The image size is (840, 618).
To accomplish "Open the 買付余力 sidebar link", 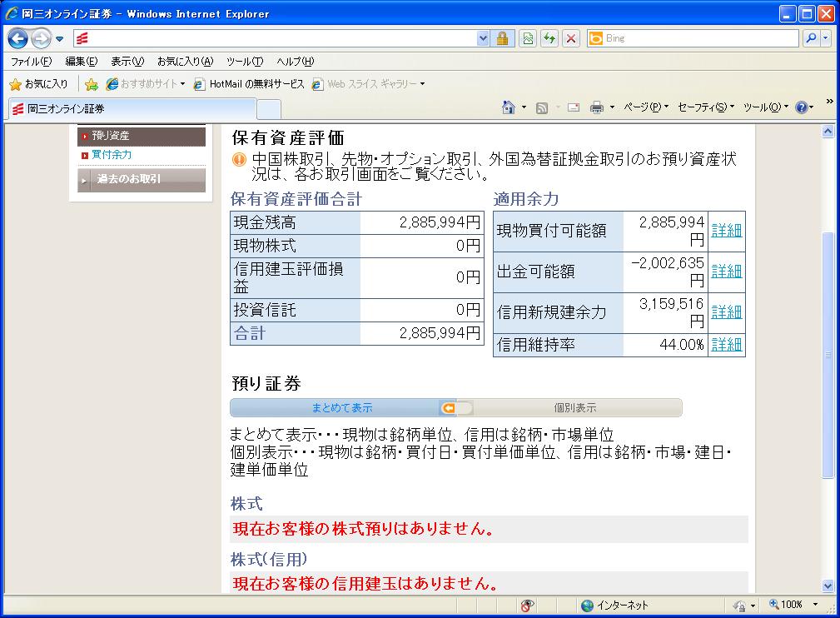I will [111, 155].
